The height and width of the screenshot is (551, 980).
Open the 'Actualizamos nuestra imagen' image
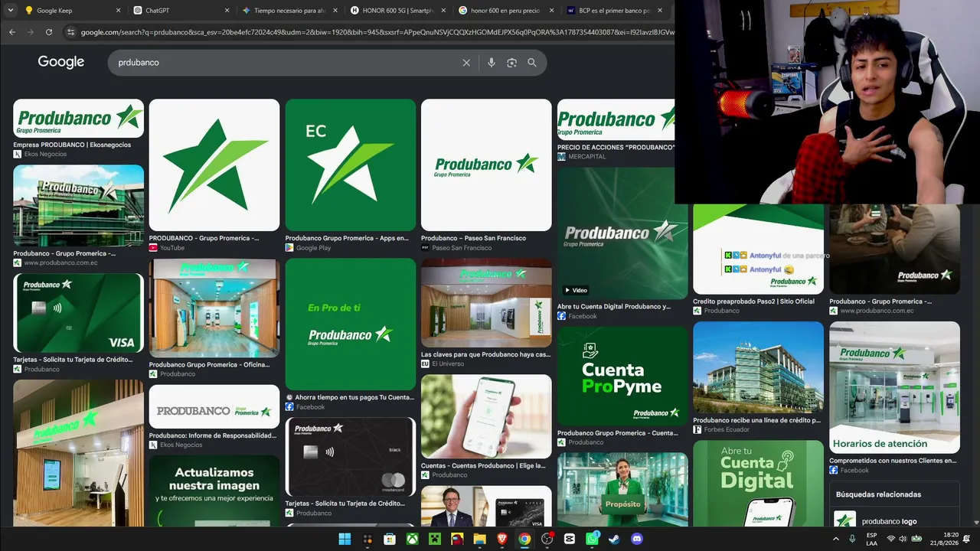214,491
